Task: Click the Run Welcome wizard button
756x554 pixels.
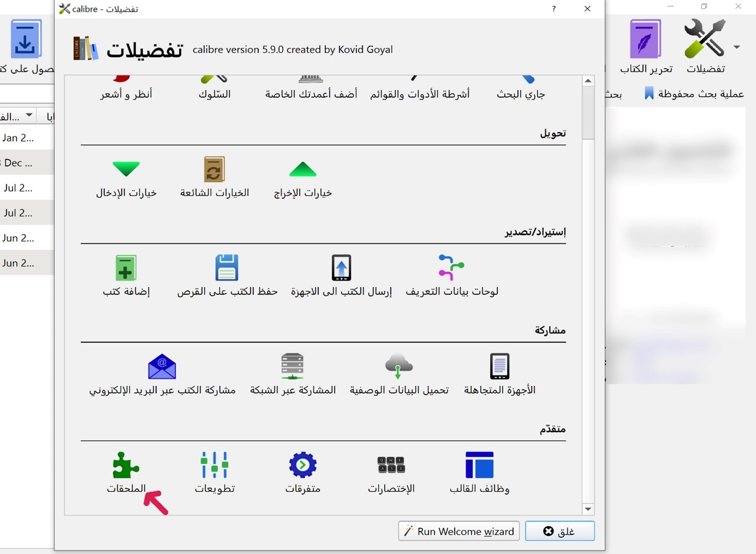Action: 459,531
